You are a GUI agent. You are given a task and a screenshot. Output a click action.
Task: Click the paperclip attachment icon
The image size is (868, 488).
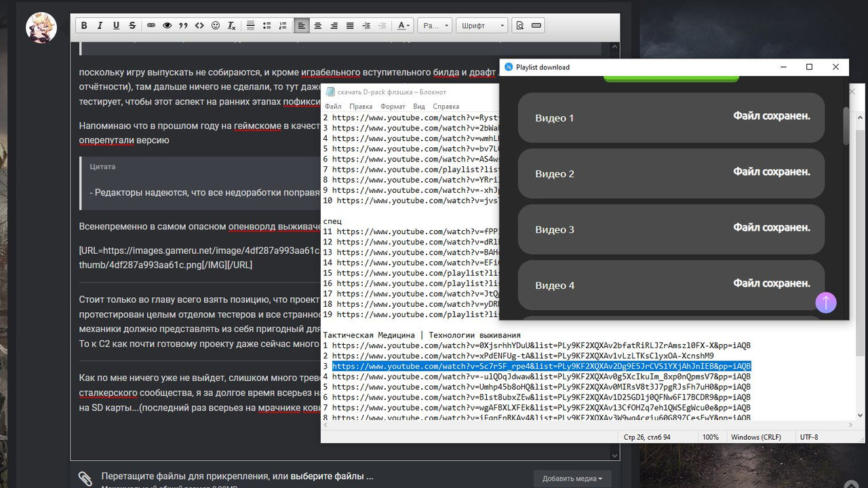pos(85,478)
